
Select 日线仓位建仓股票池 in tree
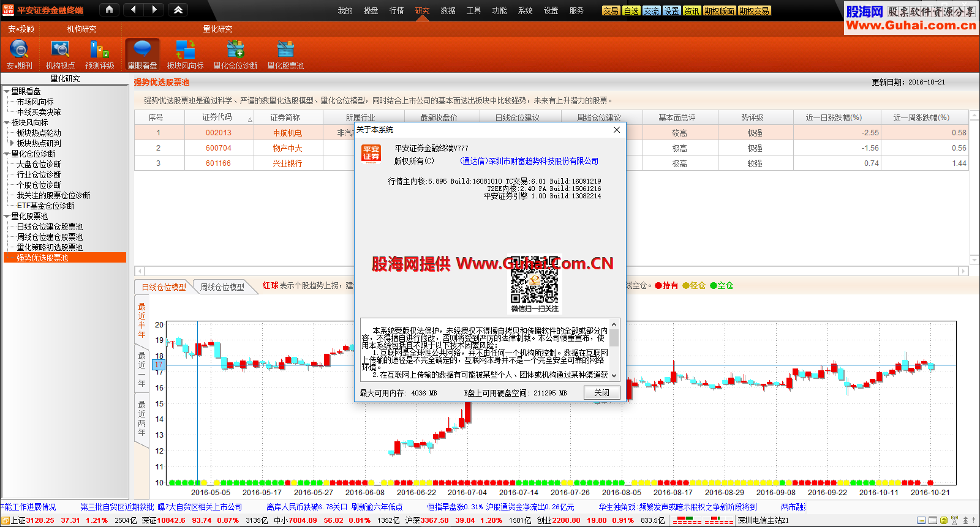pos(50,226)
